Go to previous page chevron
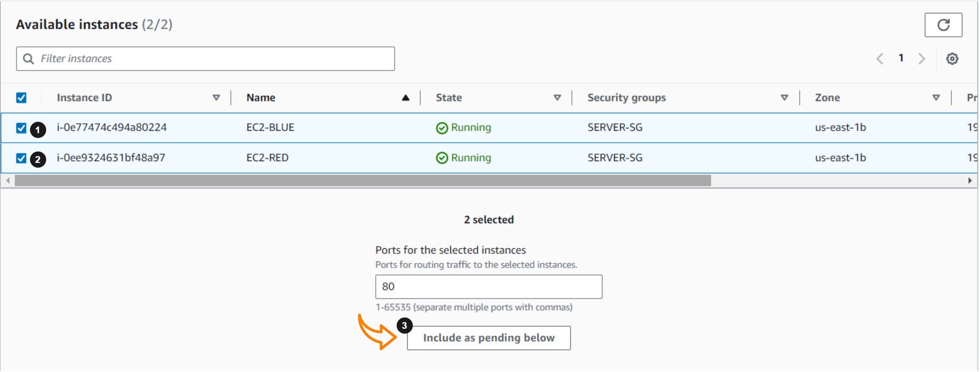This screenshot has height=372, width=980. click(880, 58)
